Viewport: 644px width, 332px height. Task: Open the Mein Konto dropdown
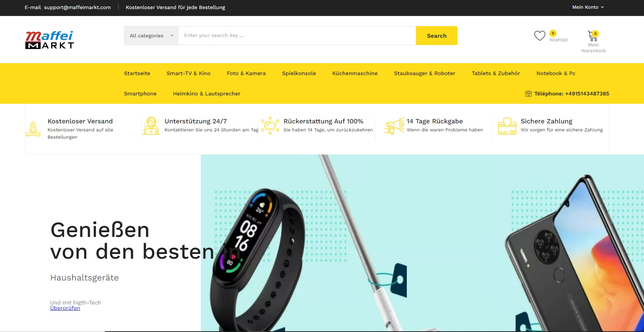pos(588,7)
